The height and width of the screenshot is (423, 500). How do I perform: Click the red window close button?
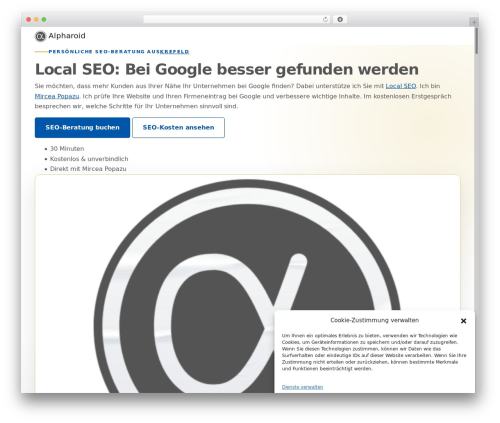tap(29, 20)
